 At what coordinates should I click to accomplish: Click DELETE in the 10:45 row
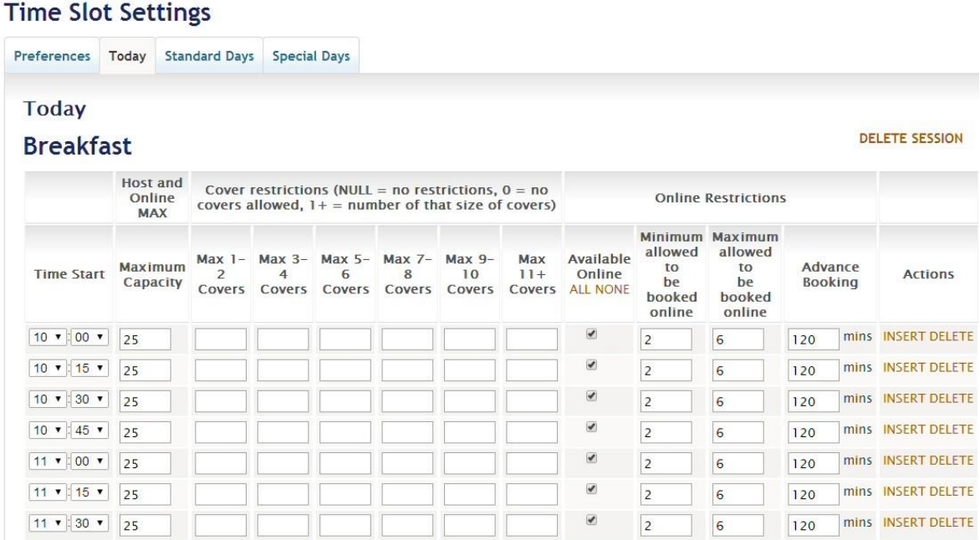click(x=952, y=429)
